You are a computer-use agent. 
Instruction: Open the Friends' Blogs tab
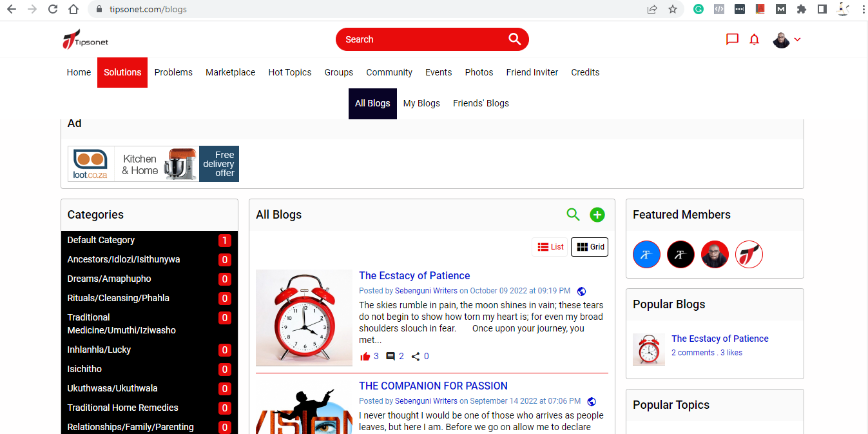tap(481, 103)
